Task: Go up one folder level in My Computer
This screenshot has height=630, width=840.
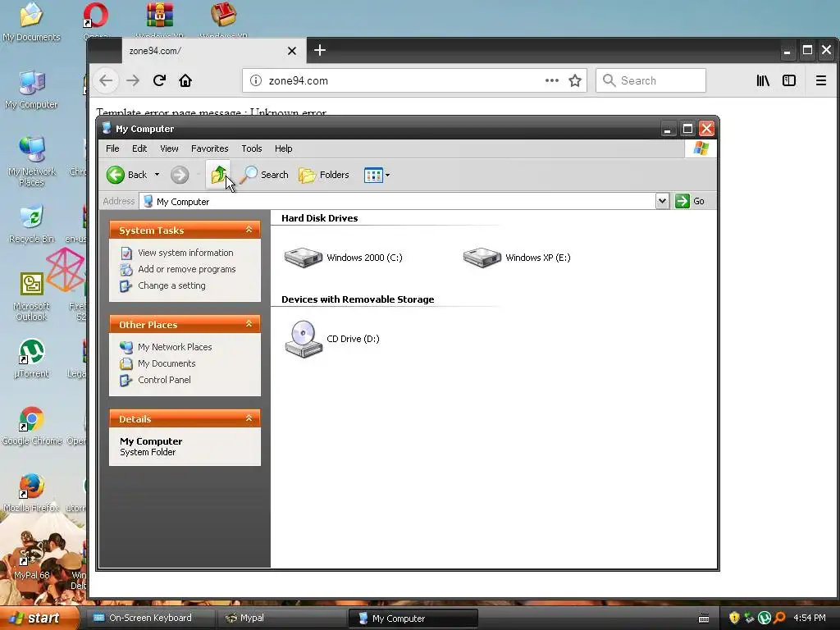Action: click(218, 175)
